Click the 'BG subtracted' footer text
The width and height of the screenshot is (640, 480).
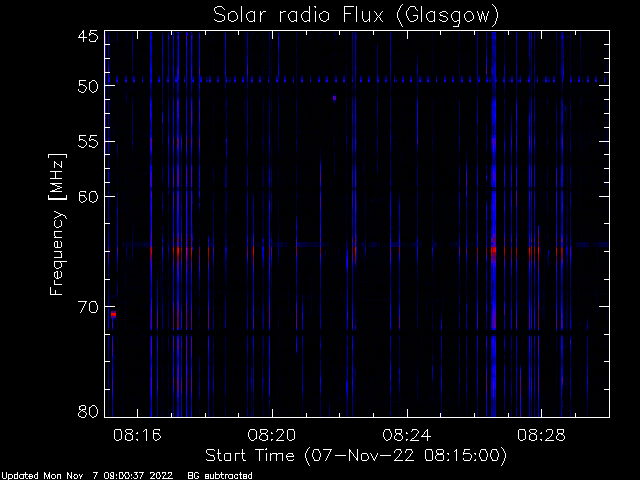coord(220,476)
